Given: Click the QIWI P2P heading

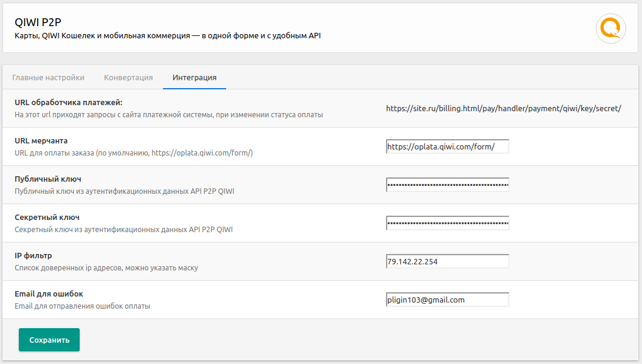Looking at the screenshot, I should coord(38,22).
